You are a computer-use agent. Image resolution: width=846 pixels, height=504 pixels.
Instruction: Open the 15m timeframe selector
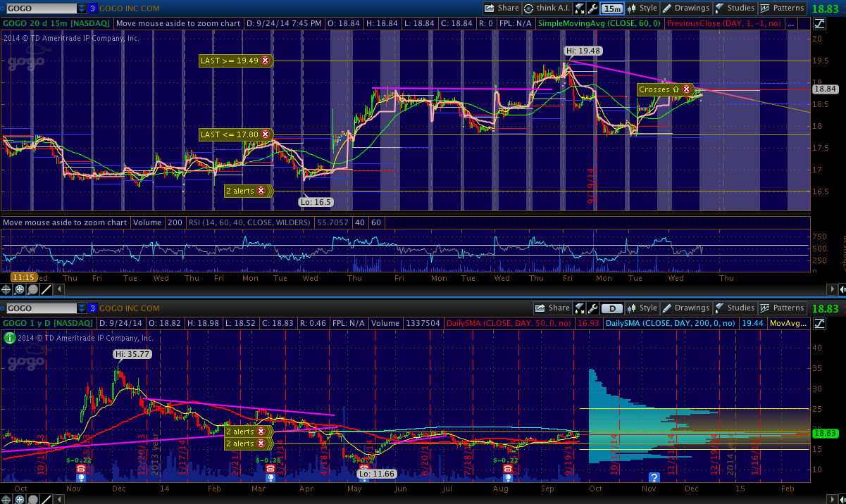tap(613, 8)
